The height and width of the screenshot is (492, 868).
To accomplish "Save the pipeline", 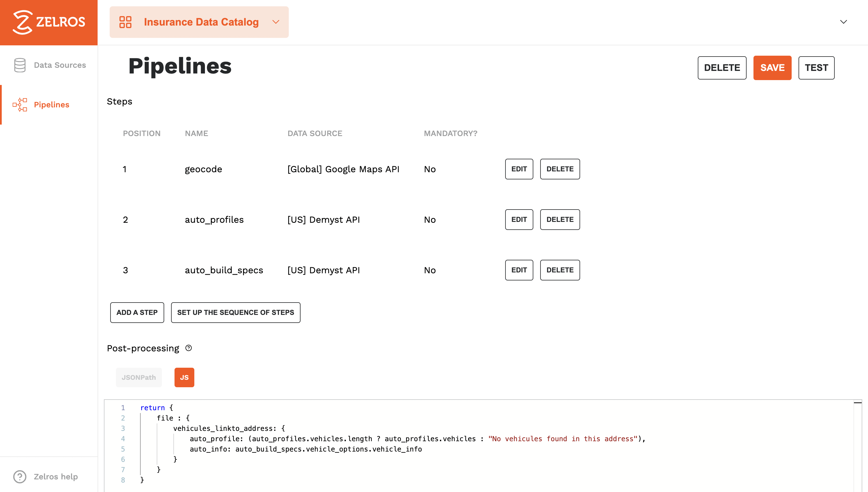I will pos(772,67).
